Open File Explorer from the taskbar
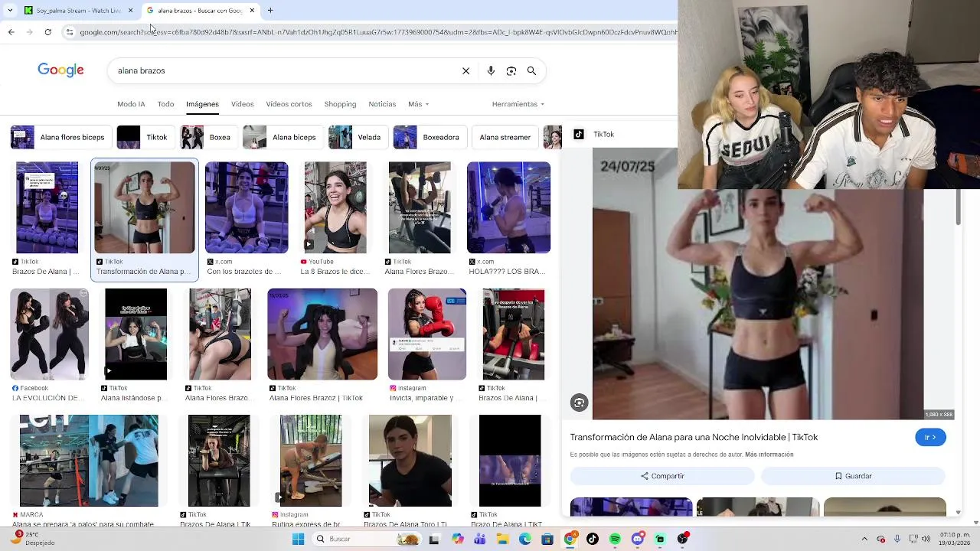Viewport: 980px width, 551px height. (x=502, y=539)
